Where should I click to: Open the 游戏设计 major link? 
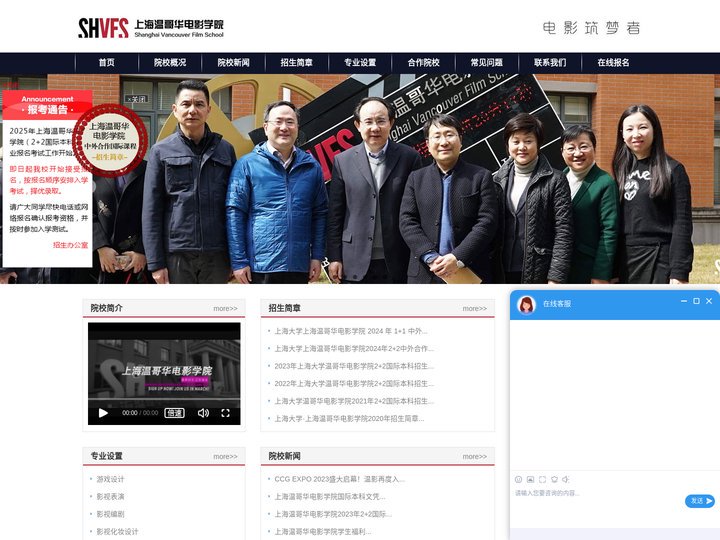click(x=110, y=479)
